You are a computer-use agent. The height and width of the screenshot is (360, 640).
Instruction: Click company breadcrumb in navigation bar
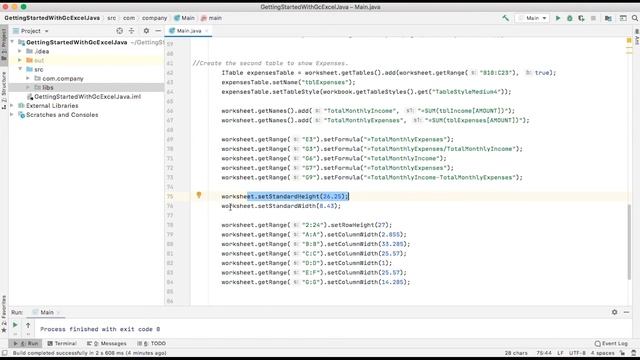(x=154, y=18)
